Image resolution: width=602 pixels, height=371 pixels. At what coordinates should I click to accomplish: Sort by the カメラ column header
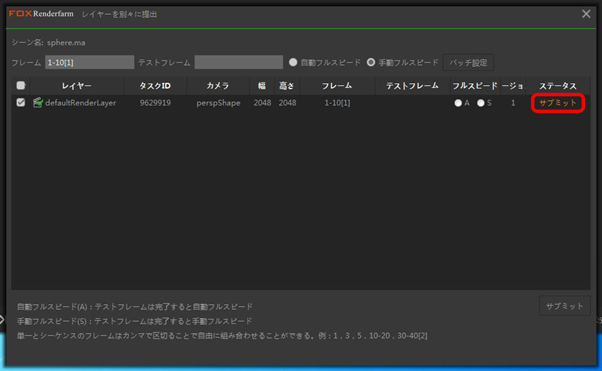(x=218, y=86)
